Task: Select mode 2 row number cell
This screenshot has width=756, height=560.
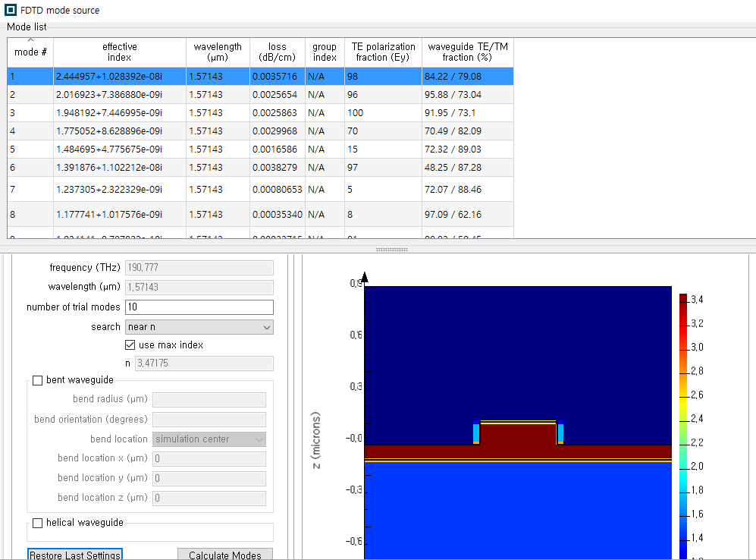Action: point(30,95)
